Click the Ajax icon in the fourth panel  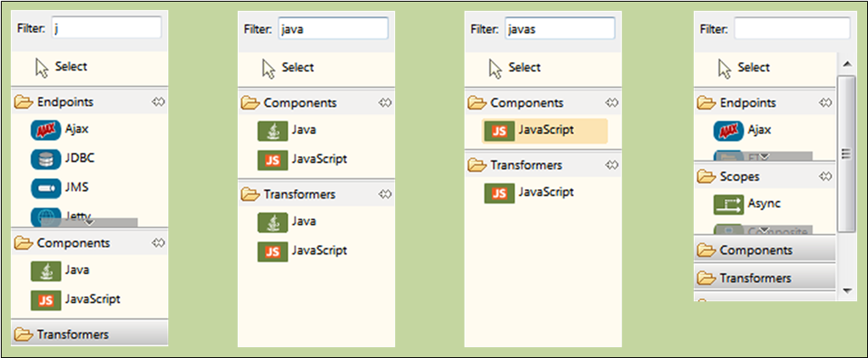tap(727, 131)
